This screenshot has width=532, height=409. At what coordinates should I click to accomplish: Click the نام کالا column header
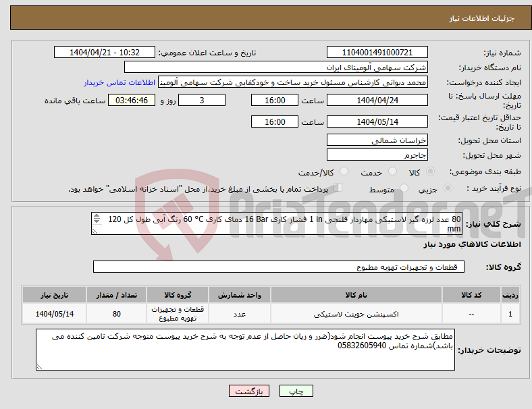[x=356, y=295]
